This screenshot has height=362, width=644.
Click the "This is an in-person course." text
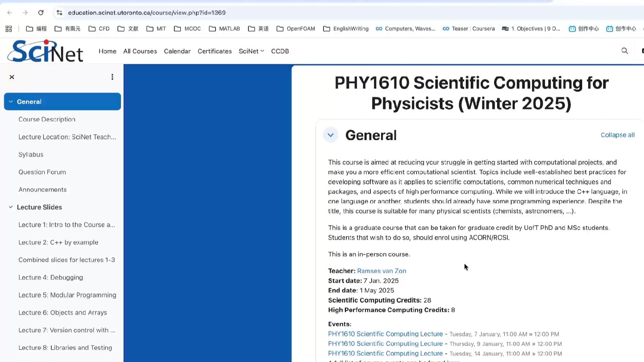click(x=369, y=254)
